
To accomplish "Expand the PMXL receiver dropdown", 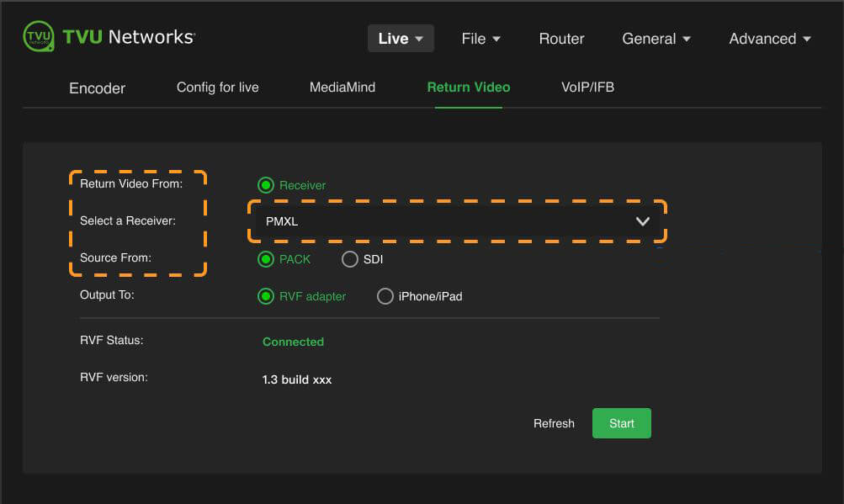I will [458, 221].
